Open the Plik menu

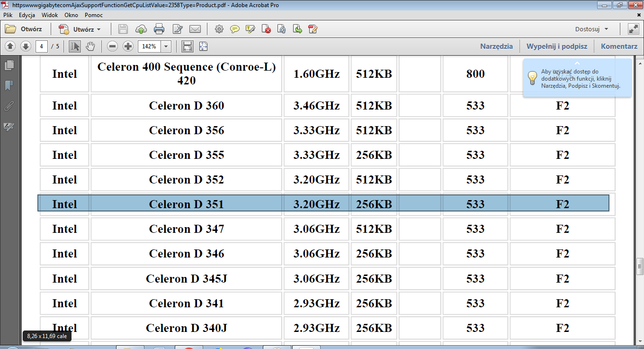pos(8,15)
